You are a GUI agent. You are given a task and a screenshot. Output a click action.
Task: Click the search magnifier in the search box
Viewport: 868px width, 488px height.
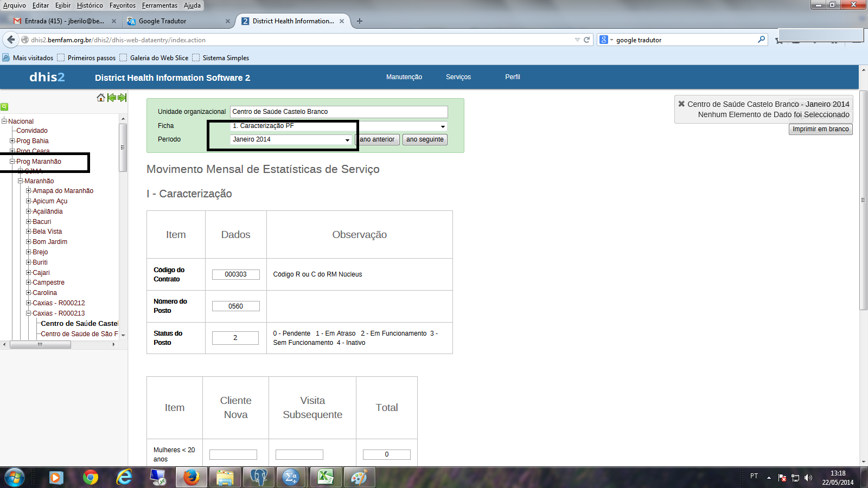[761, 40]
